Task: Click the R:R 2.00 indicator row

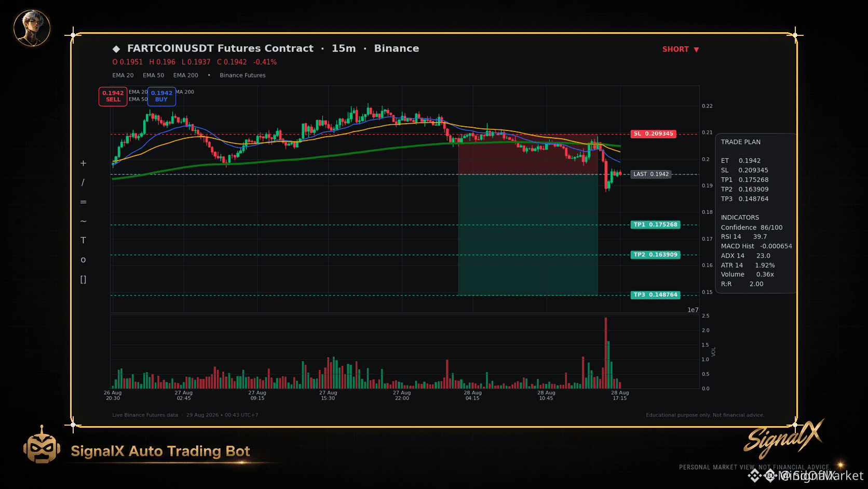Action: (x=742, y=284)
